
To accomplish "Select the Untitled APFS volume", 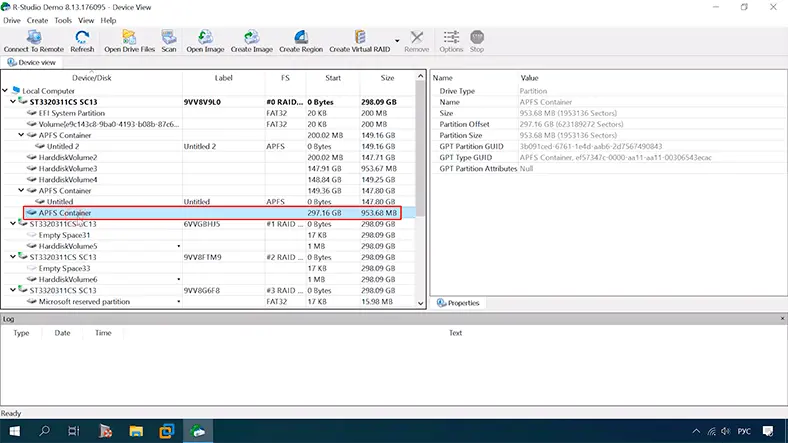I will click(208, 201).
